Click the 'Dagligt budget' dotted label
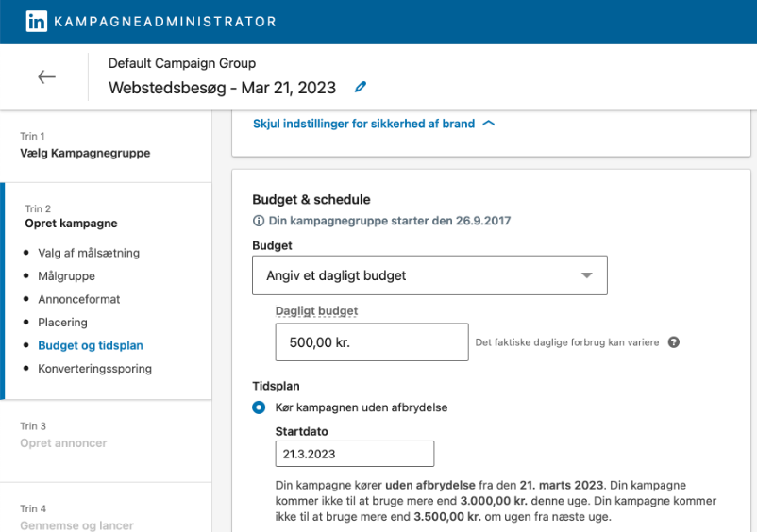757x532 pixels. pyautogui.click(x=317, y=311)
